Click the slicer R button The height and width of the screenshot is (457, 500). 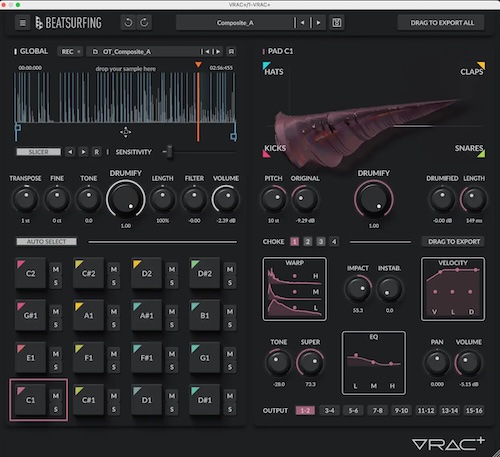[x=97, y=152]
